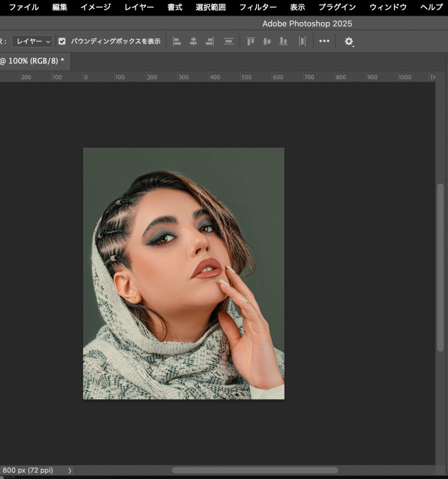The width and height of the screenshot is (448, 479).
Task: Click the horizontal scrollbar thumb
Action: (254, 470)
